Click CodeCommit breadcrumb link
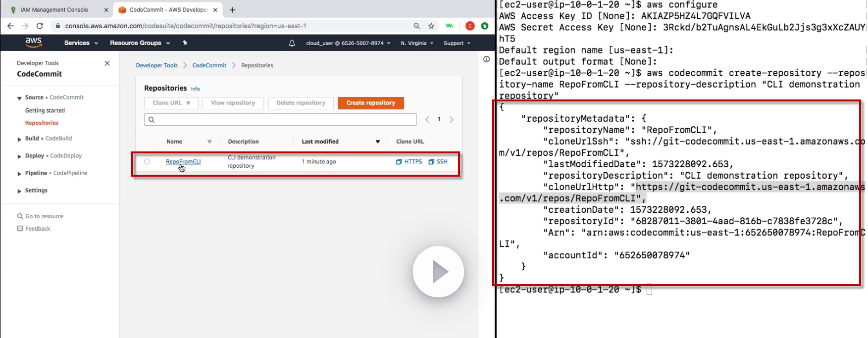This screenshot has width=868, height=338. (x=209, y=65)
